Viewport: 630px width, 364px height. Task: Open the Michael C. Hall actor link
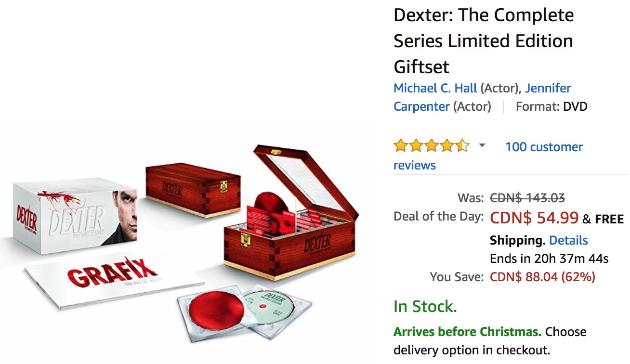435,88
